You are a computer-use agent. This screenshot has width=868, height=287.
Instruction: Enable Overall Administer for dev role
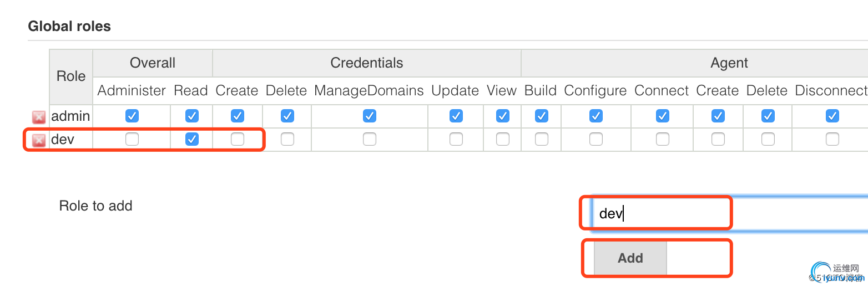(x=132, y=139)
